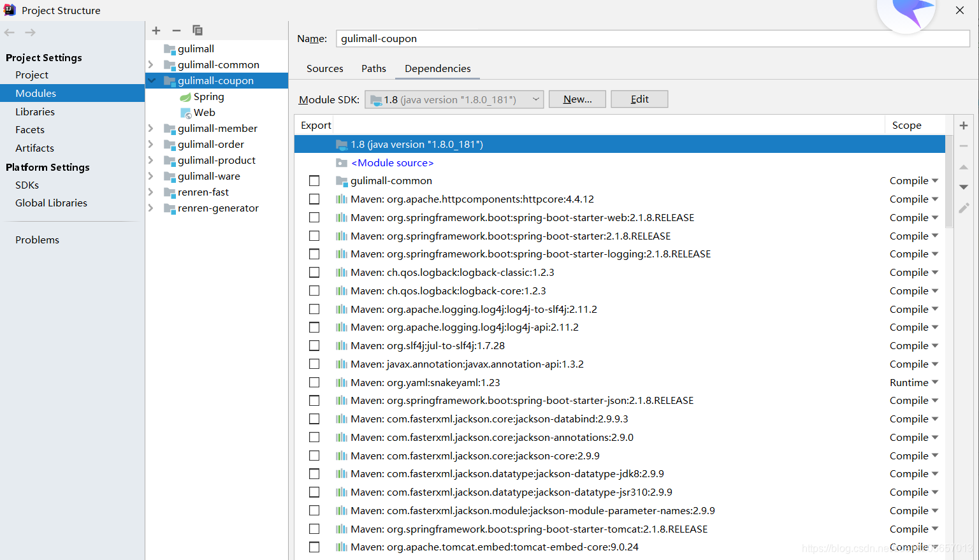Check Export for gulimall-common dependency
Image resolution: width=979 pixels, height=560 pixels.
pos(314,180)
